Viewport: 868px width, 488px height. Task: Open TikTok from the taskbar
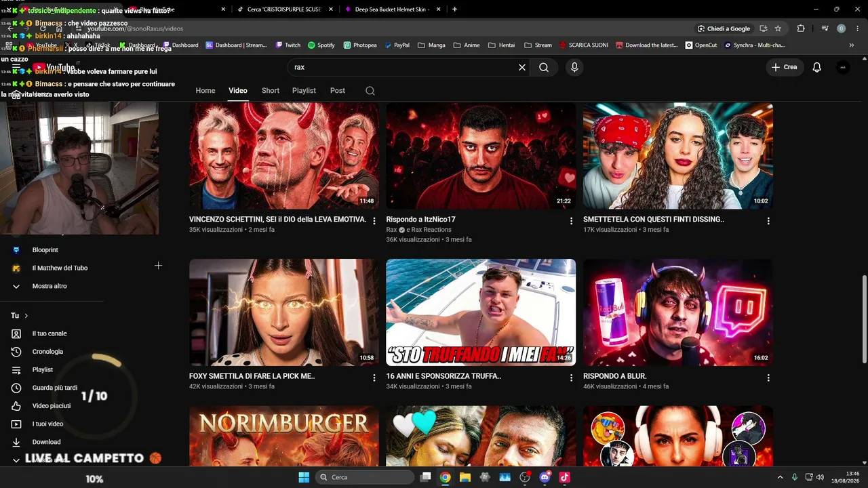coord(564,477)
